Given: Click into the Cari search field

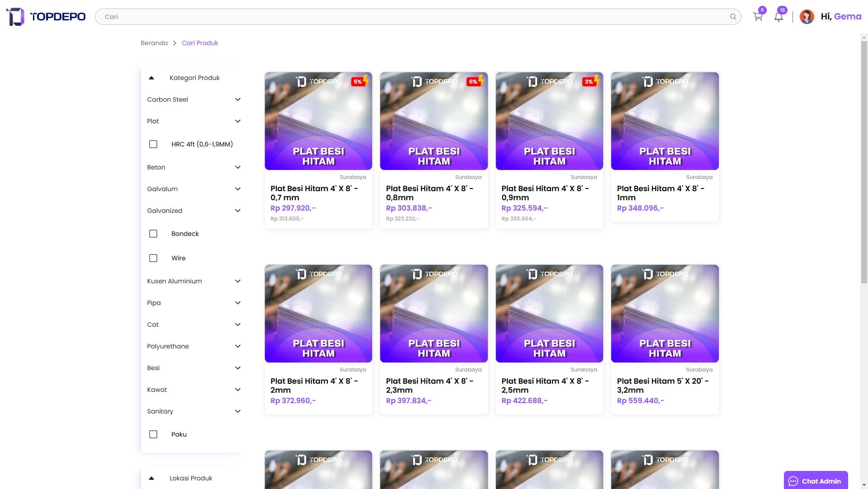Looking at the screenshot, I should point(407,17).
